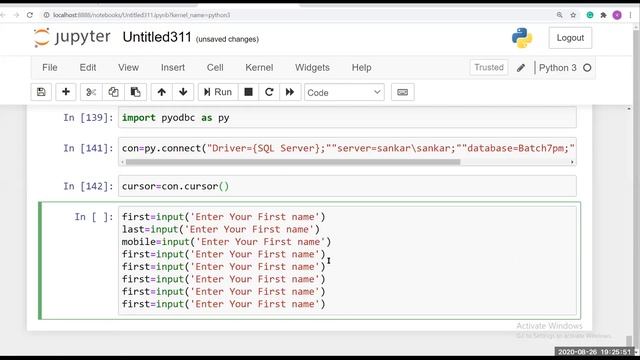
Task: Click the kernel idle circle indicator
Action: point(587,68)
